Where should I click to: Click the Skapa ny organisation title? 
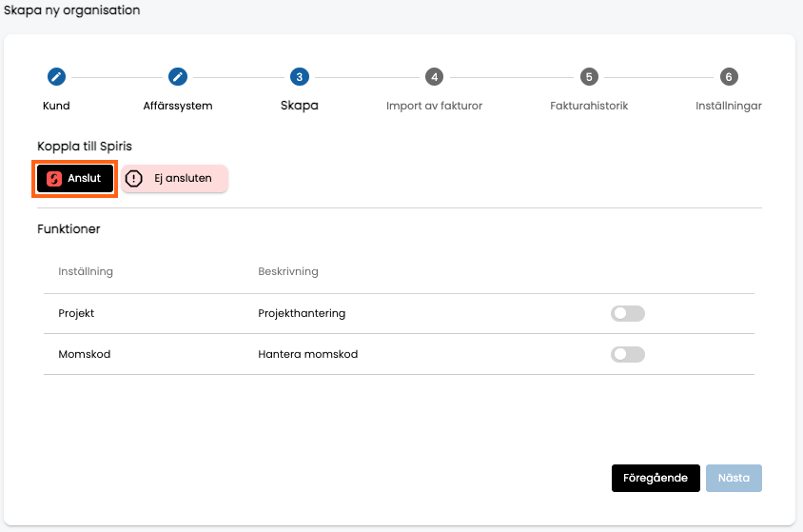pyautogui.click(x=71, y=10)
